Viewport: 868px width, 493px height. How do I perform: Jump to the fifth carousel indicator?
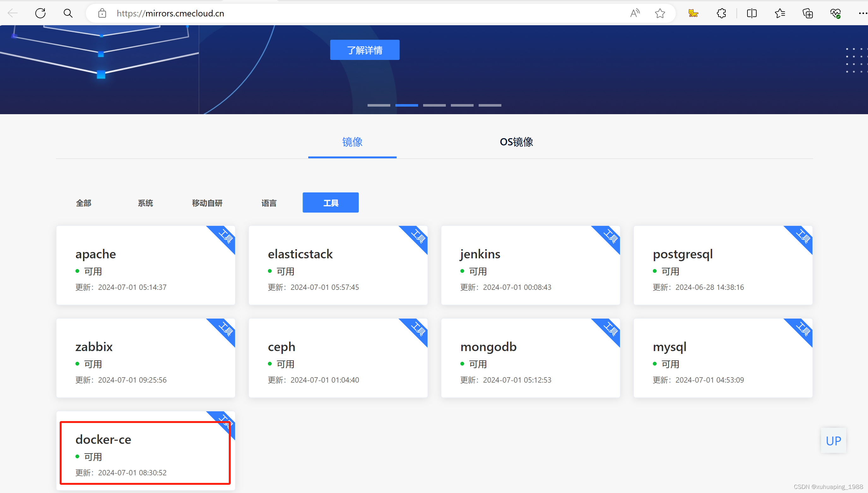(x=490, y=105)
